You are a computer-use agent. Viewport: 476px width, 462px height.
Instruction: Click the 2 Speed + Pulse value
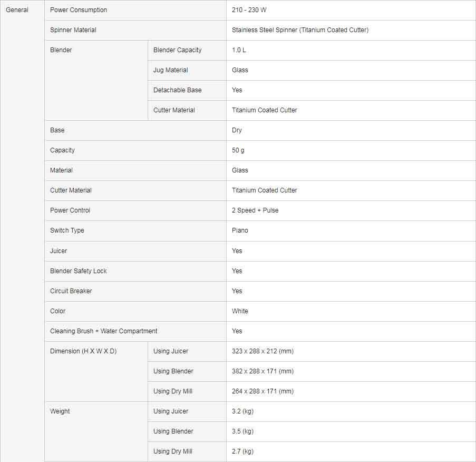coord(255,210)
